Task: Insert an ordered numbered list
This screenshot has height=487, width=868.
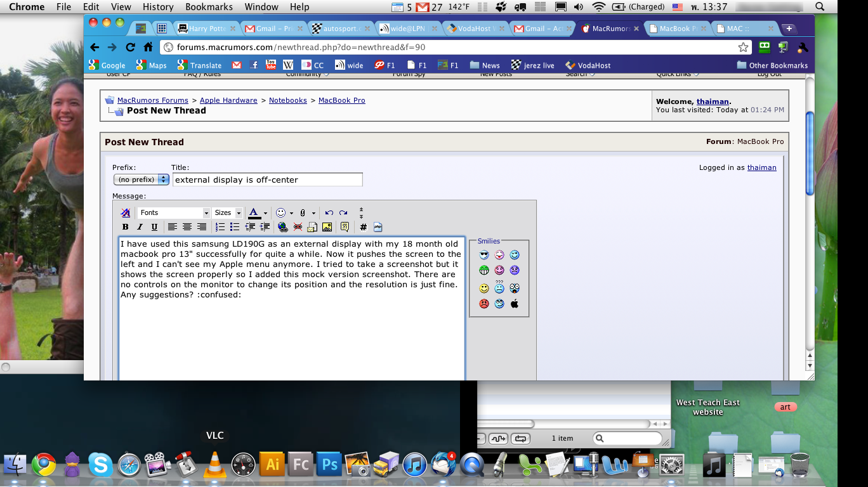Action: 220,227
